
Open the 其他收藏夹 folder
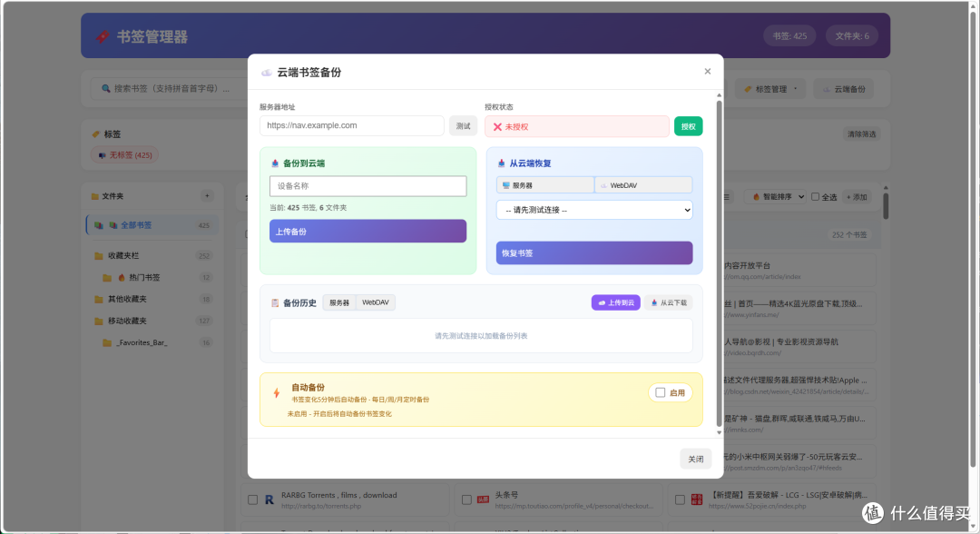click(152, 299)
